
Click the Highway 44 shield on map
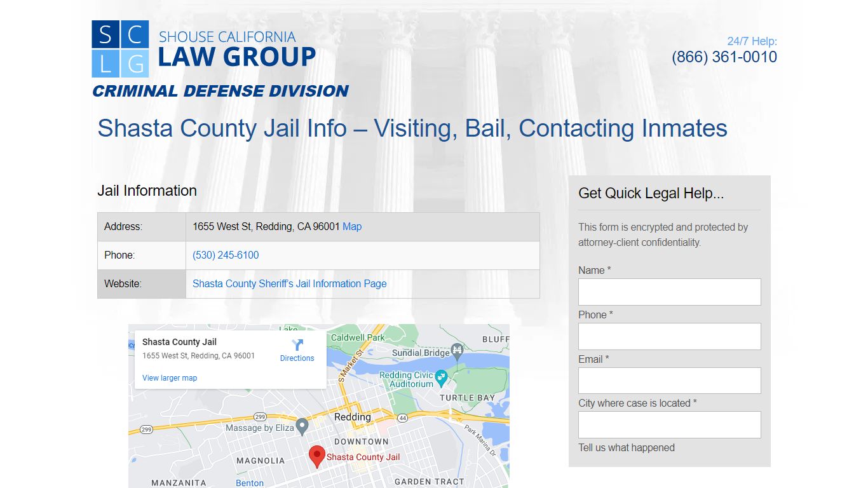tap(403, 417)
